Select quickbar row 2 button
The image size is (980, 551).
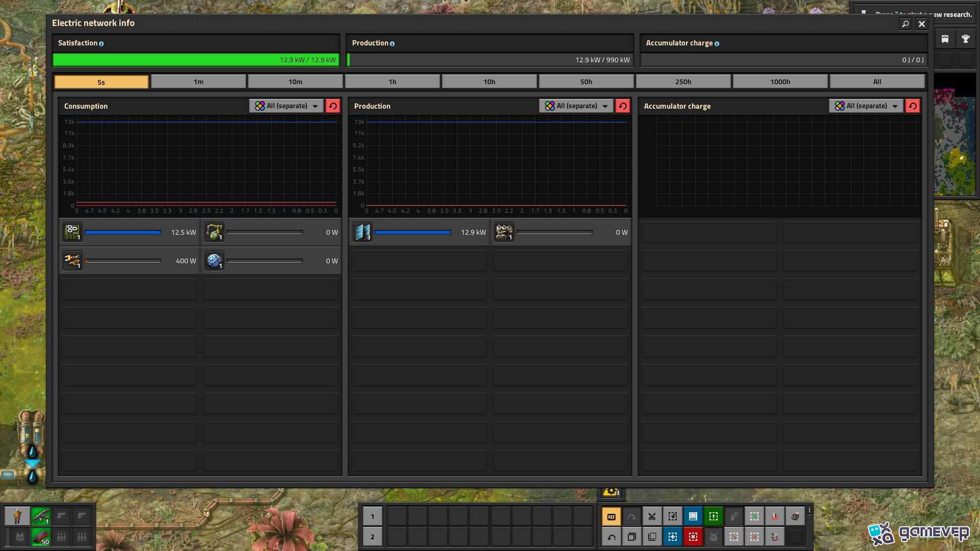(372, 537)
